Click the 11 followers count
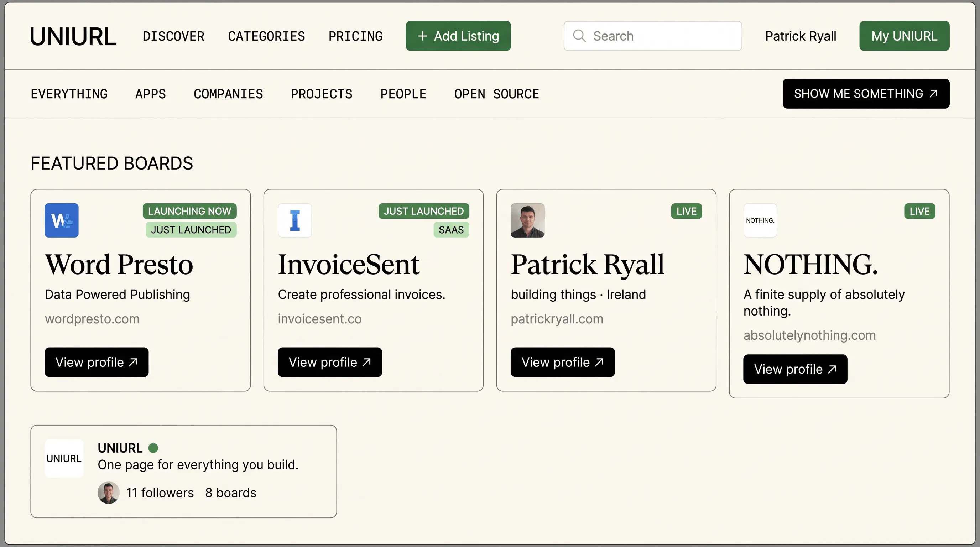The image size is (980, 547). click(160, 493)
